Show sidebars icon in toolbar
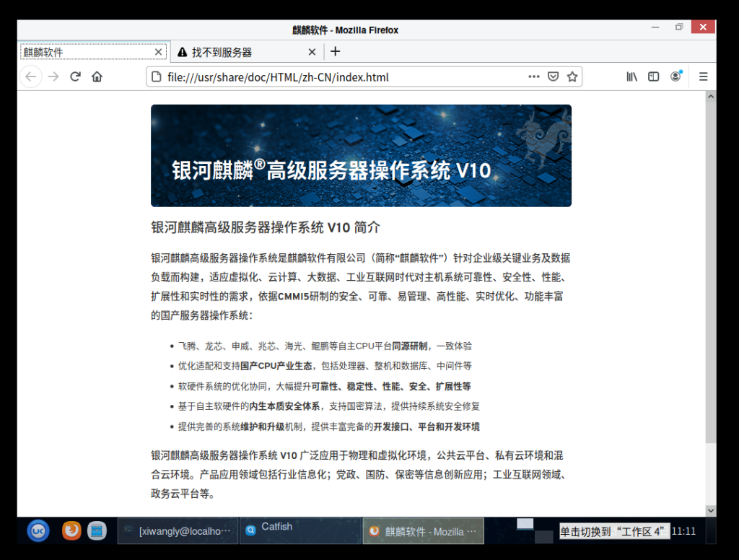Screen dimensions: 739x560 point(653,76)
